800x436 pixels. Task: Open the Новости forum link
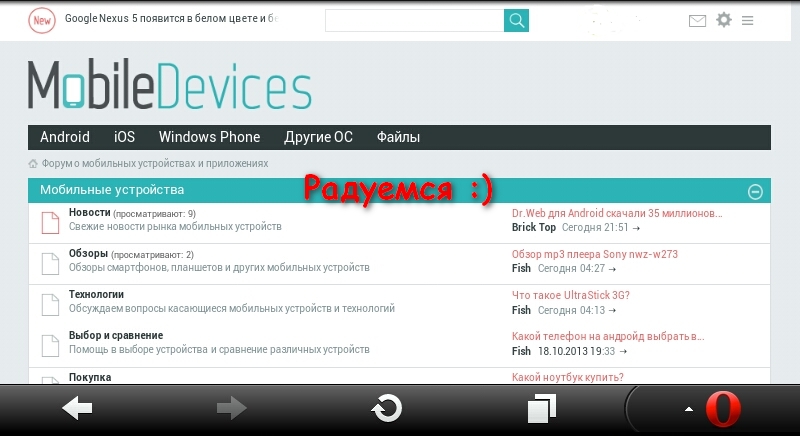click(90, 213)
